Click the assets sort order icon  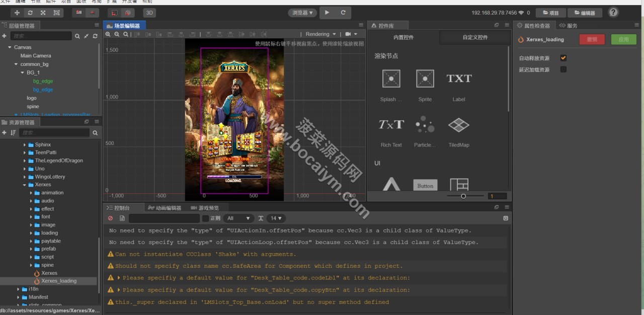click(13, 133)
